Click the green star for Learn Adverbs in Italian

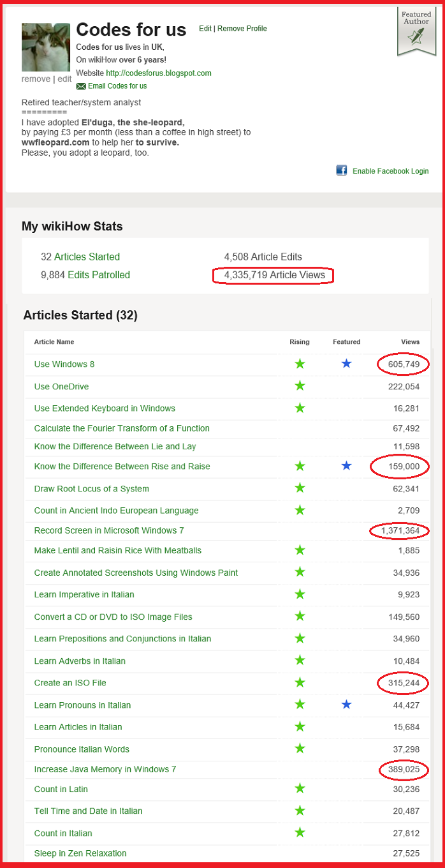click(300, 661)
